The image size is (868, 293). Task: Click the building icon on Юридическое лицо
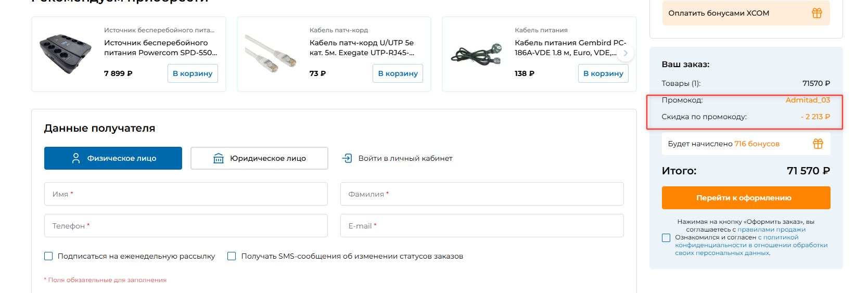tap(219, 158)
